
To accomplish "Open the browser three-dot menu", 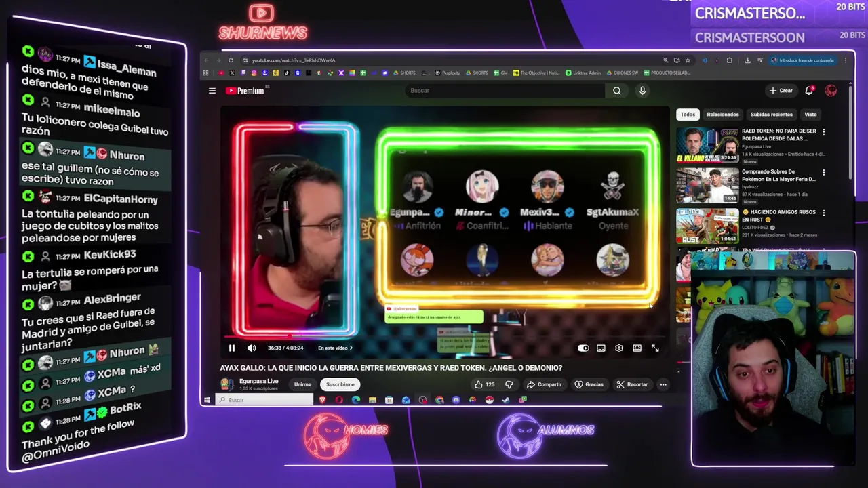I will pos(846,60).
